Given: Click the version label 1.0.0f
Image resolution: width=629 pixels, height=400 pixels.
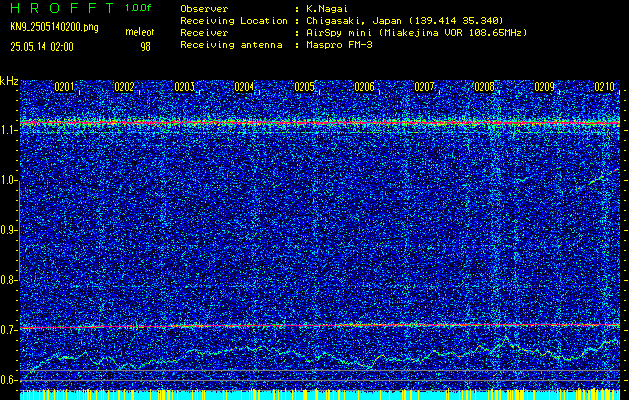Looking at the screenshot, I should click(x=138, y=8).
